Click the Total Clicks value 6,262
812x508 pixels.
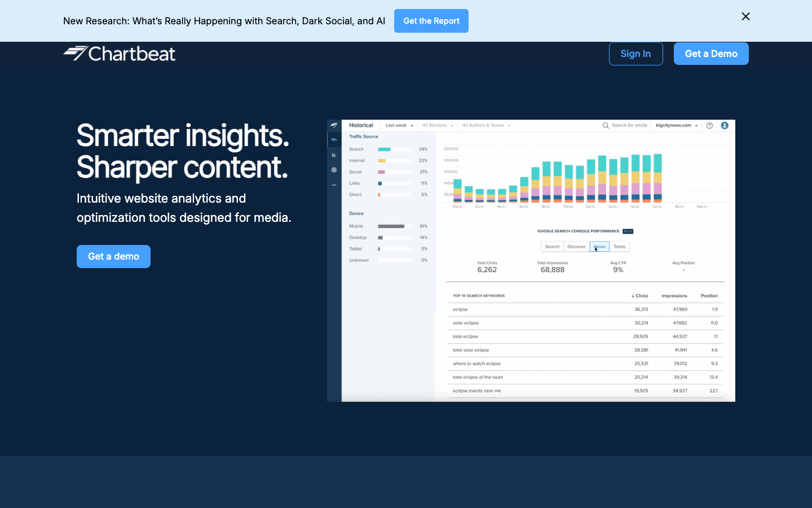coord(487,270)
